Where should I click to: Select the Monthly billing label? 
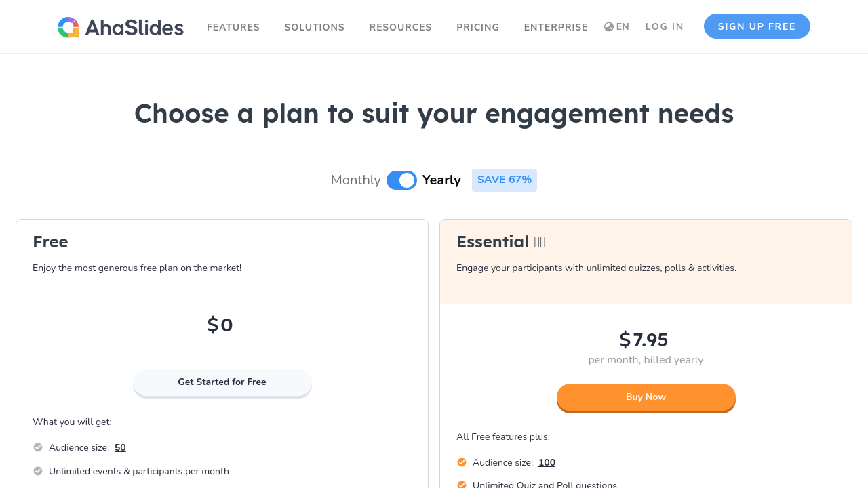[x=355, y=180]
